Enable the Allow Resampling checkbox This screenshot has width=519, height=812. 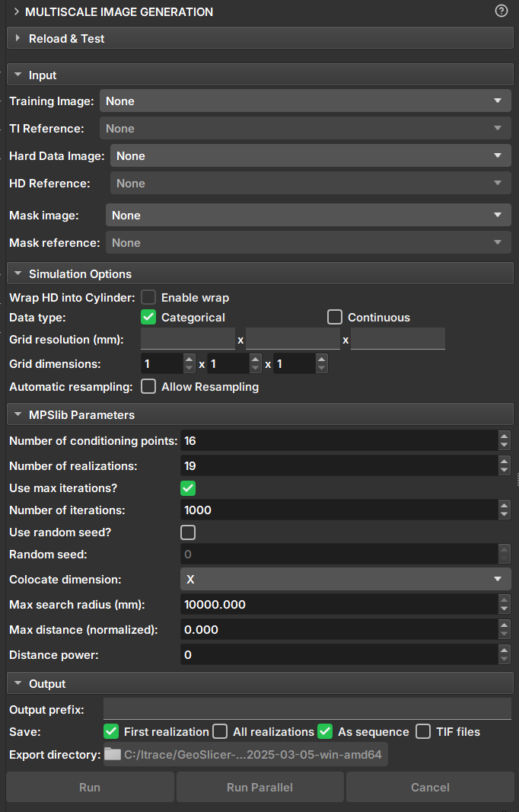pyautogui.click(x=148, y=386)
